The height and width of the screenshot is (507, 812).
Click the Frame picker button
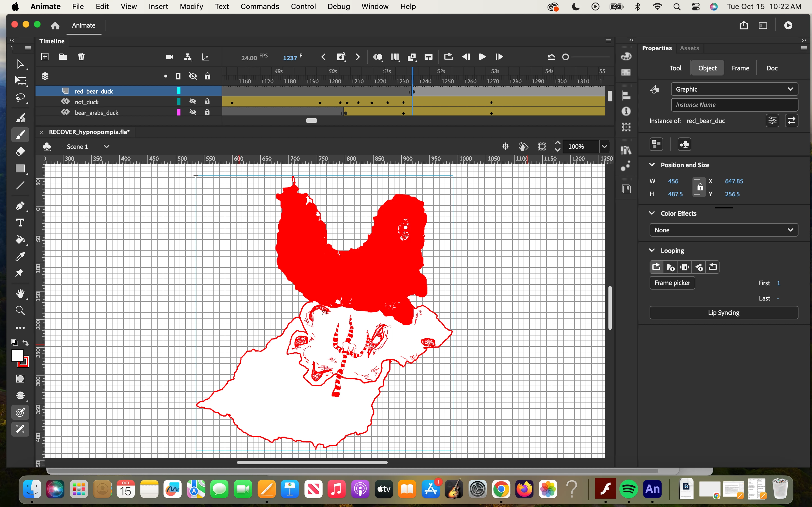[672, 283]
